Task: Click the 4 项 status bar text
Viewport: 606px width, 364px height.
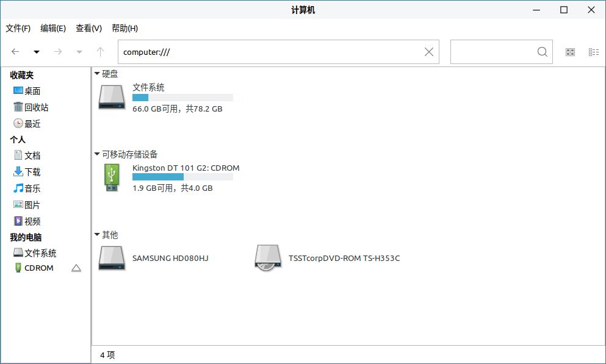Action: point(107,355)
